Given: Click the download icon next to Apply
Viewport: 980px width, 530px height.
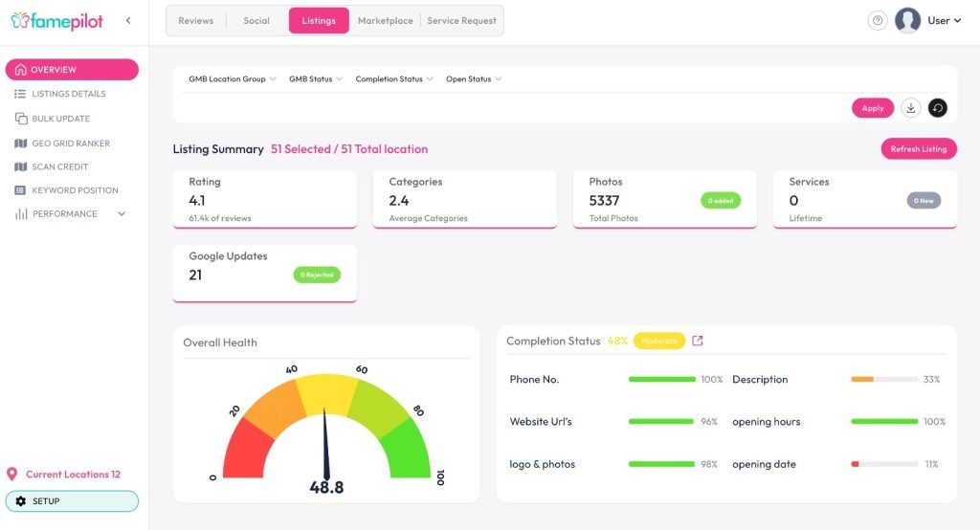Looking at the screenshot, I should 911,108.
